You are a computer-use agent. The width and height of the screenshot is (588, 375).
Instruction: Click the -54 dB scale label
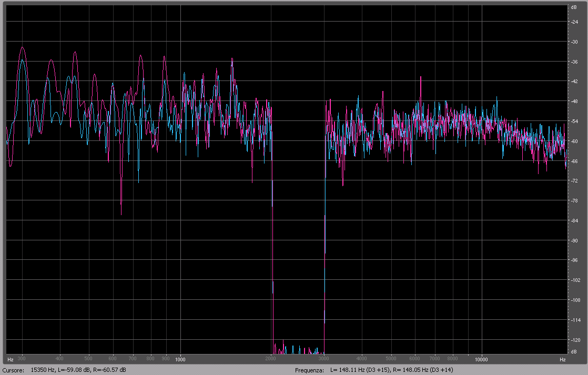pos(574,121)
